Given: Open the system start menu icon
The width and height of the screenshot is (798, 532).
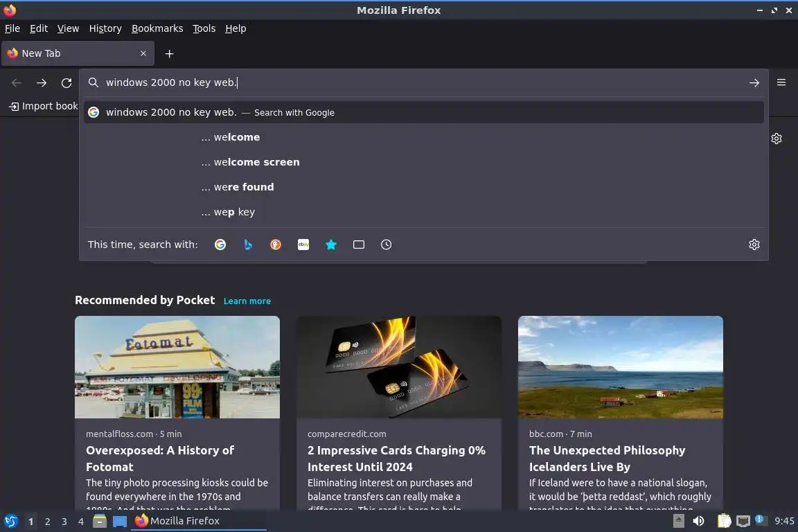Looking at the screenshot, I should (x=11, y=521).
